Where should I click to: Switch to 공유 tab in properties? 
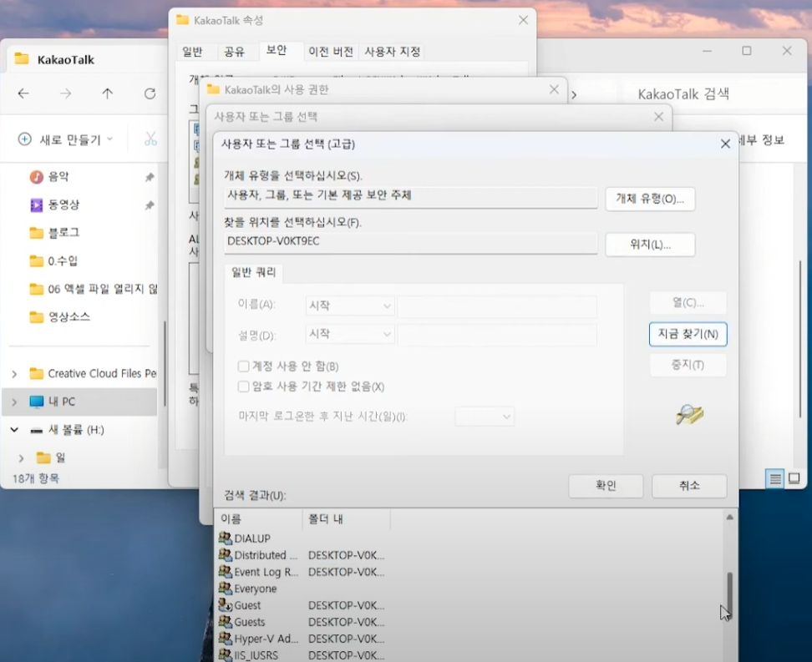tap(234, 51)
